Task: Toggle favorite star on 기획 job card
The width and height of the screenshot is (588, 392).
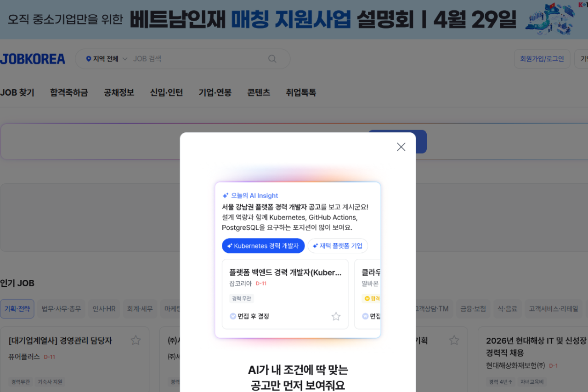Action: click(x=454, y=340)
